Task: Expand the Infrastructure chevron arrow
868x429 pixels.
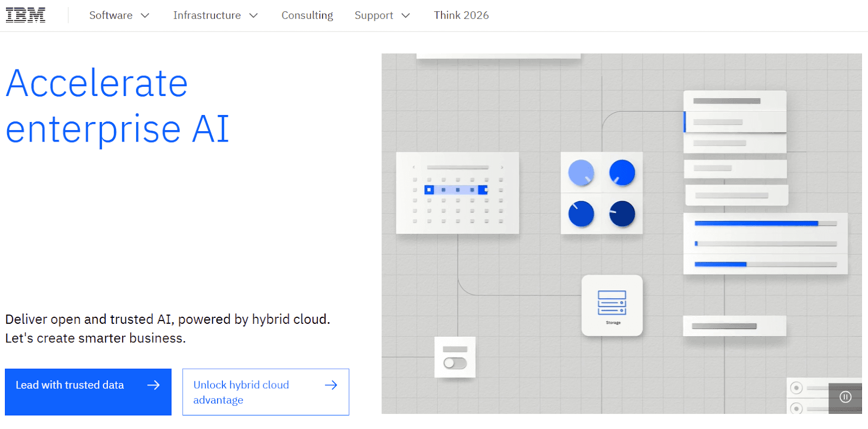Action: 253,16
